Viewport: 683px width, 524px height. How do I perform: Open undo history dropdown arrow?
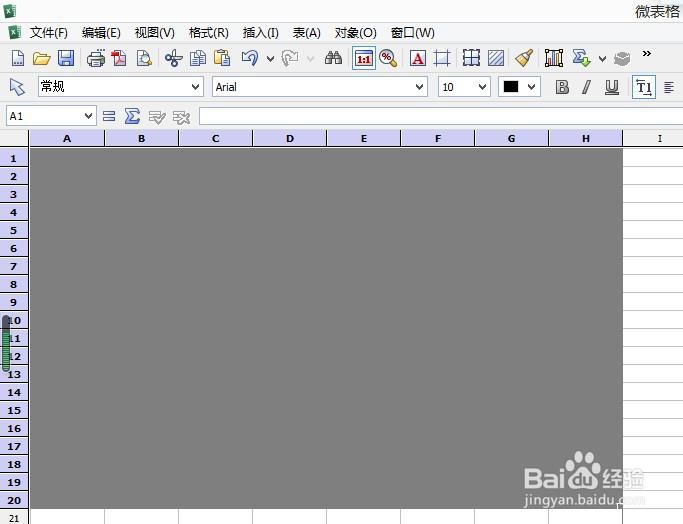[270, 58]
